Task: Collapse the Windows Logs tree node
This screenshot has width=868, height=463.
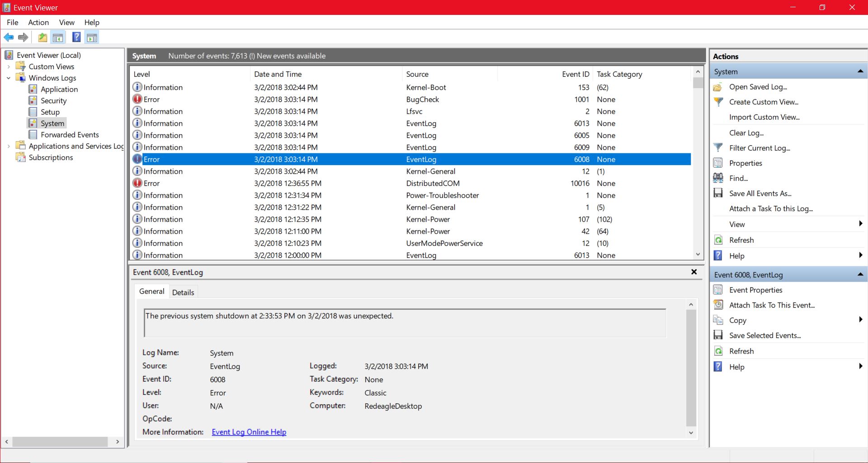Action: (9, 78)
